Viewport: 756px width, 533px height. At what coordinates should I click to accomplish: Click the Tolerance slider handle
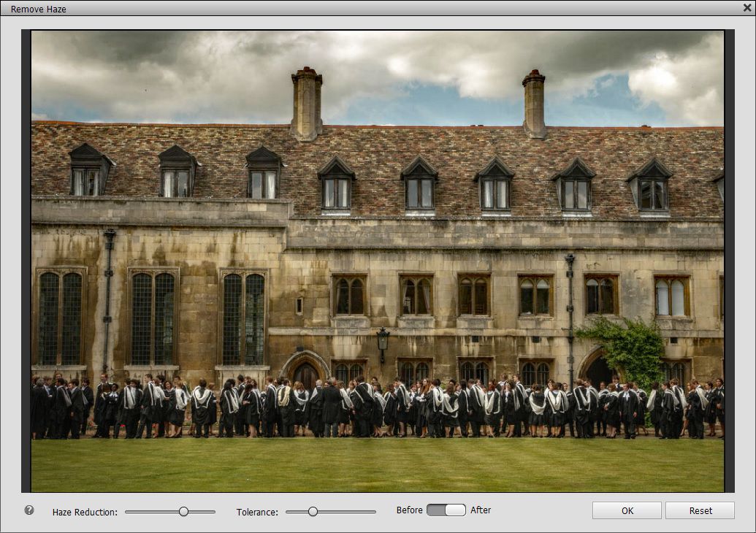313,511
